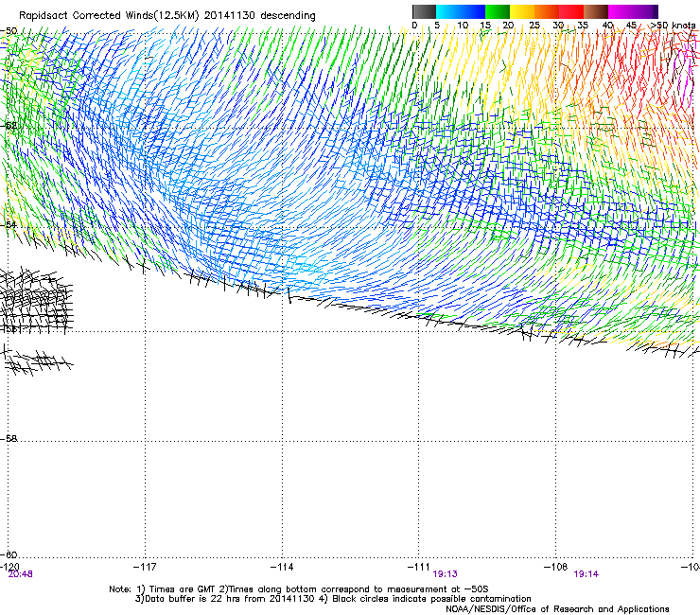This screenshot has height=615, width=700.
Task: Click the '-108' longitude axis label
Action: coord(556,567)
